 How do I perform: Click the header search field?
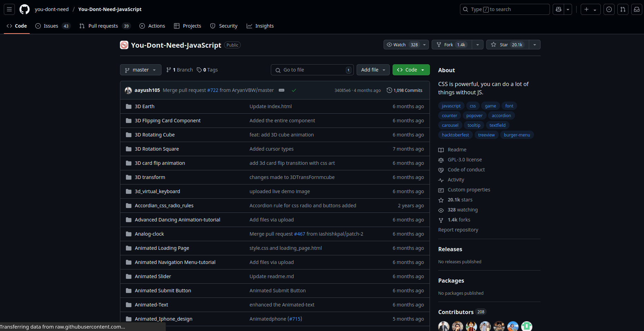[505, 9]
